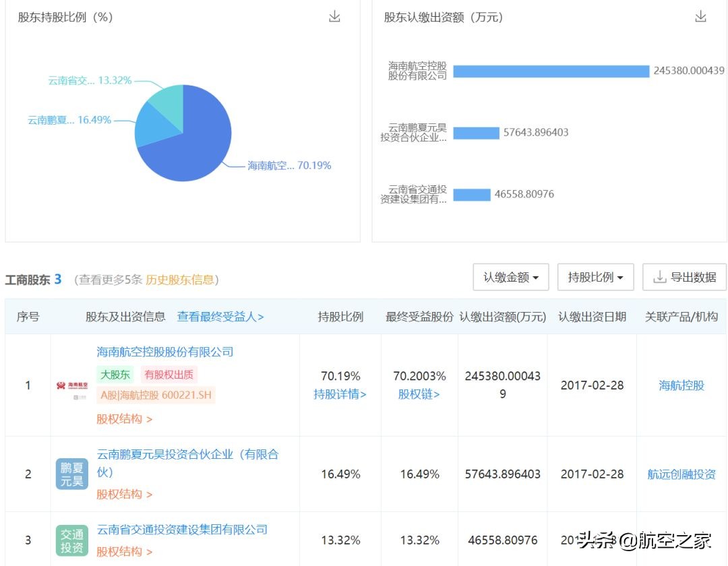Click the 海航控股 related product link
This screenshot has height=566, width=728.
681,385
